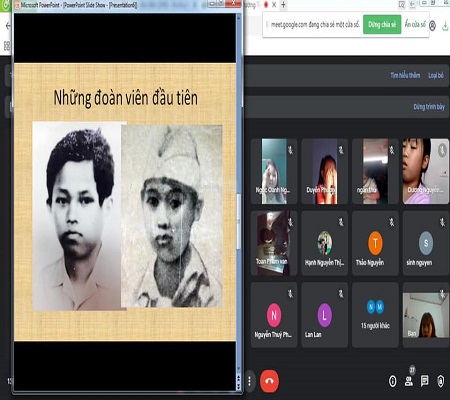The image size is (450, 400).
Task: Select Ngọc Oanh's video tile
Action: [x=274, y=171]
